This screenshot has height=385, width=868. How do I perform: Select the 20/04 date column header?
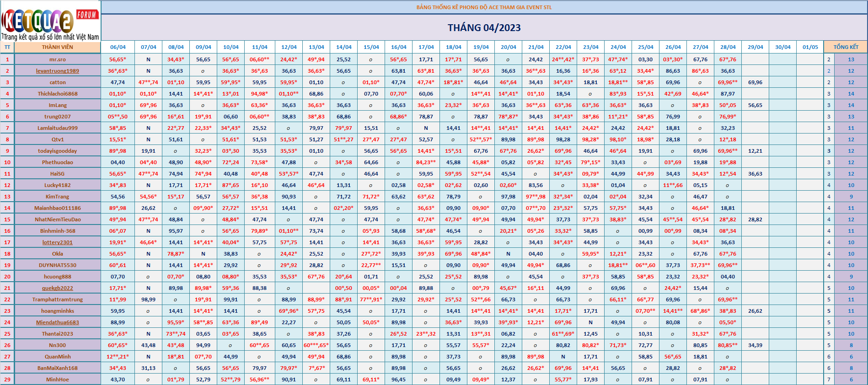(x=509, y=47)
